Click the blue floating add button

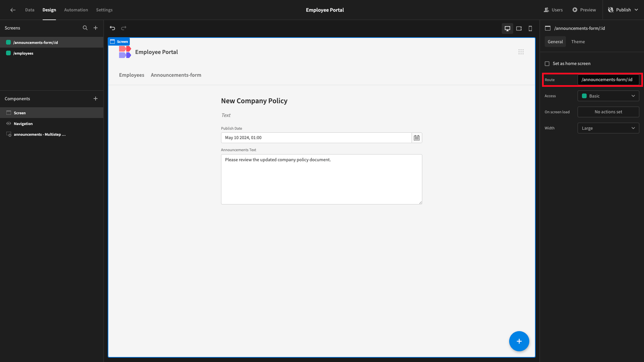[519, 341]
